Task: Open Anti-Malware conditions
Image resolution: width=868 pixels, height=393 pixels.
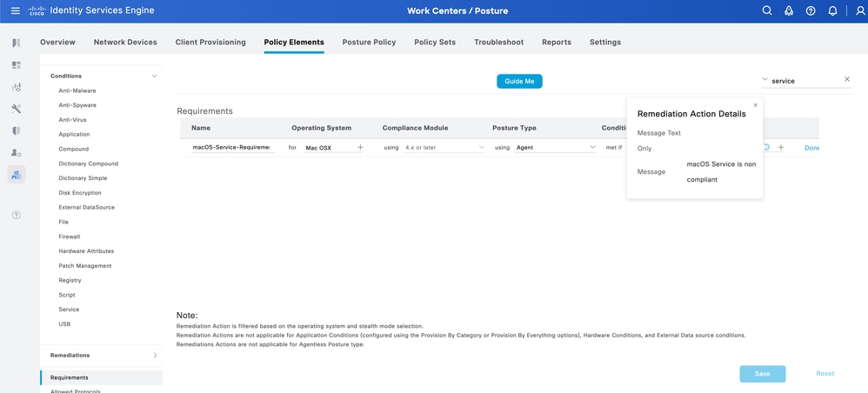Action: click(x=77, y=90)
